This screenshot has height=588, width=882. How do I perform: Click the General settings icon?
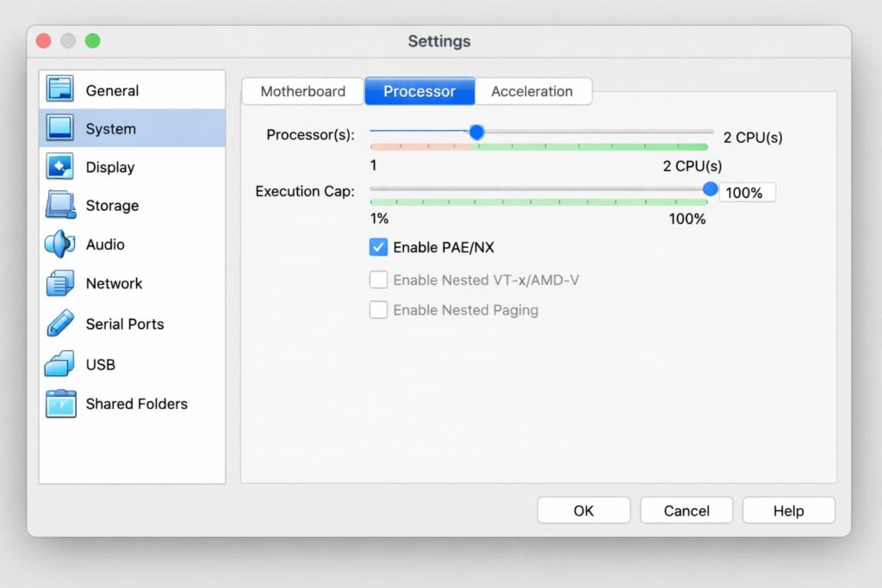[x=60, y=90]
